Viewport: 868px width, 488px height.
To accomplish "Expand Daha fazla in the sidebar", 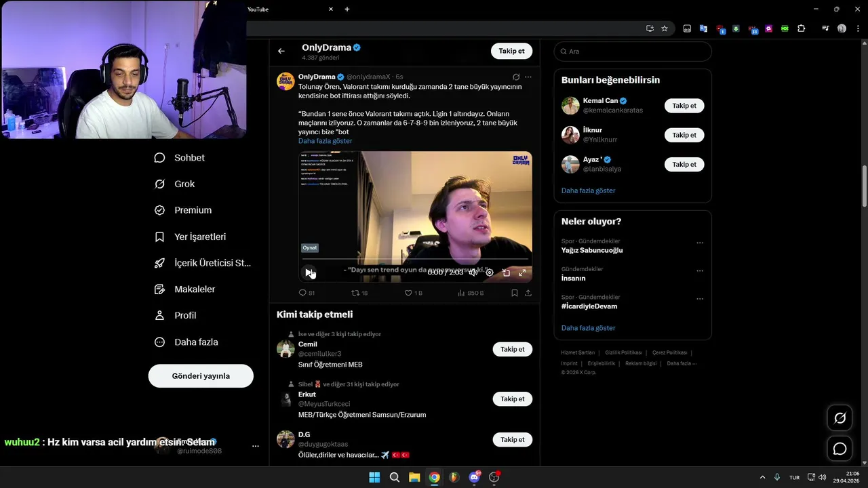I will [x=186, y=342].
